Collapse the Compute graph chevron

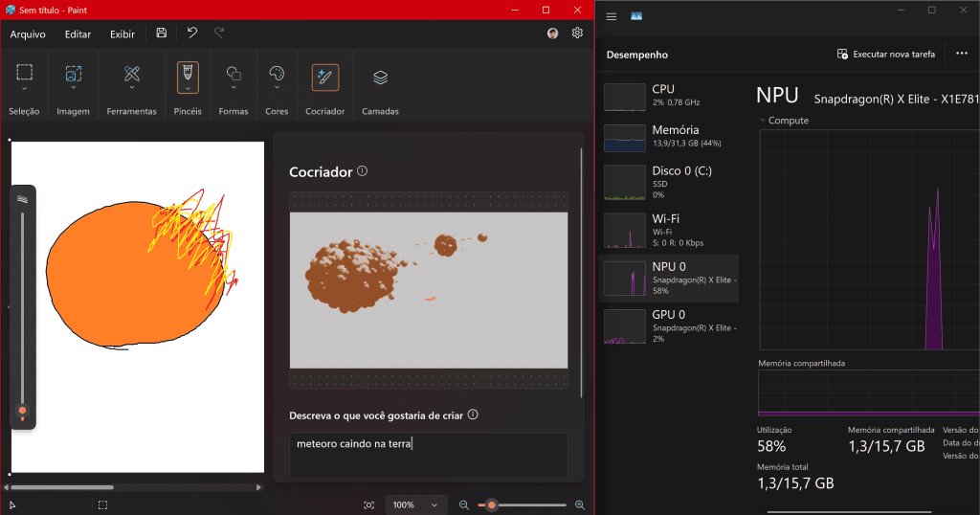point(763,121)
